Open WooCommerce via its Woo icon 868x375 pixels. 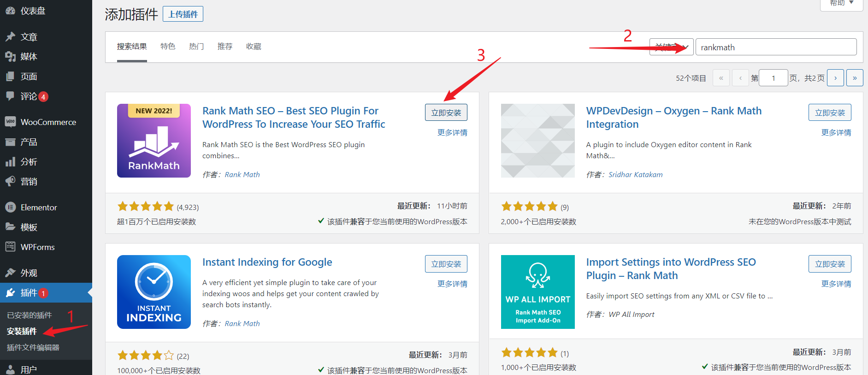pyautogui.click(x=10, y=122)
